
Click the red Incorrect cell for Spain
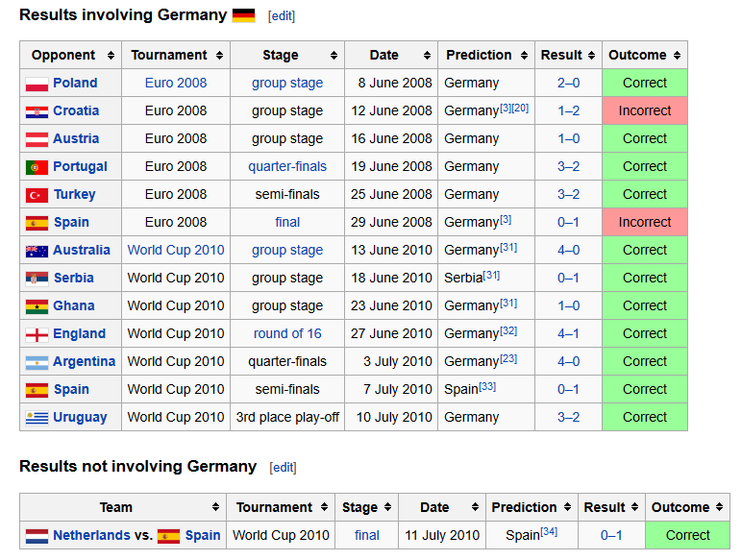tap(644, 223)
